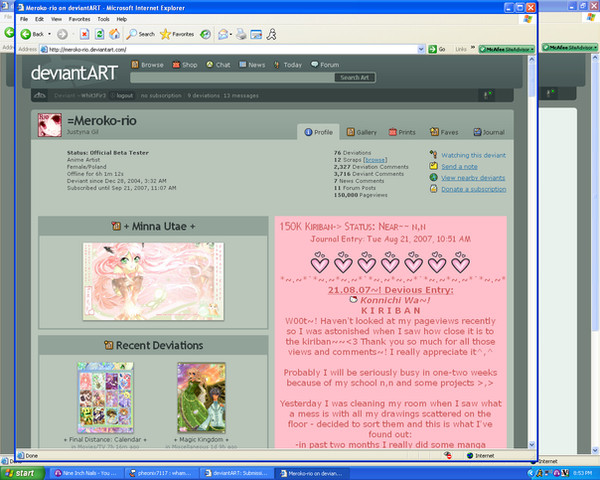This screenshot has width=600, height=480.
Task: Open the Mail icon in toolbar
Action: [x=225, y=34]
